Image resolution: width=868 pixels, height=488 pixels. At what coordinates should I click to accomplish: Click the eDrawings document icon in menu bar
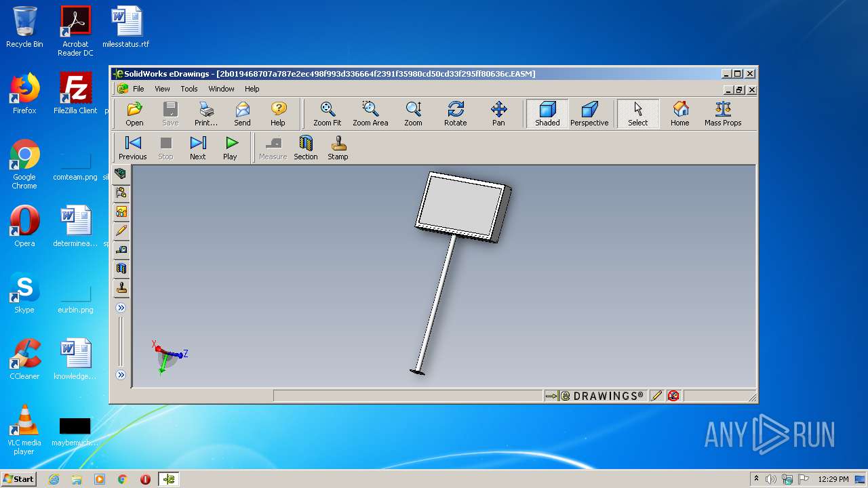[122, 89]
